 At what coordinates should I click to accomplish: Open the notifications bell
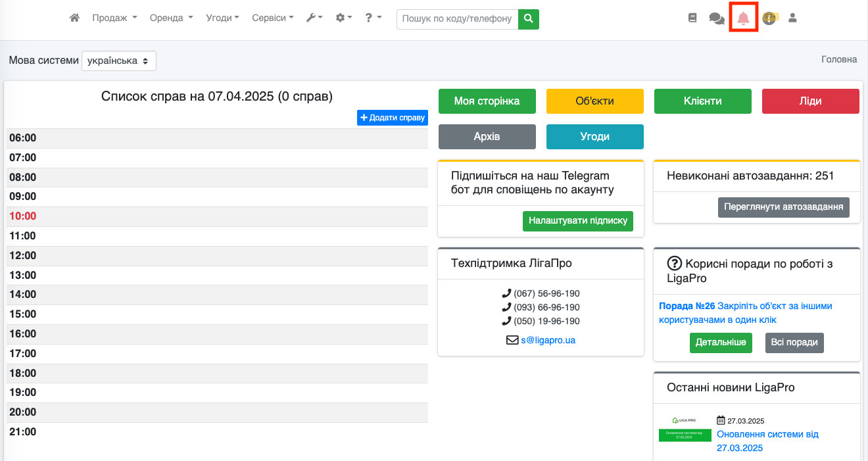[x=743, y=18]
